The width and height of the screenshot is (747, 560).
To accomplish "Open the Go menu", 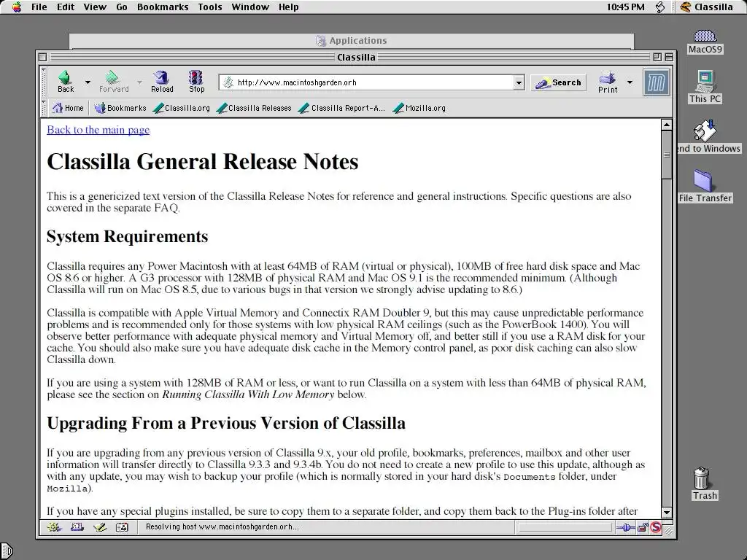I will [x=122, y=7].
